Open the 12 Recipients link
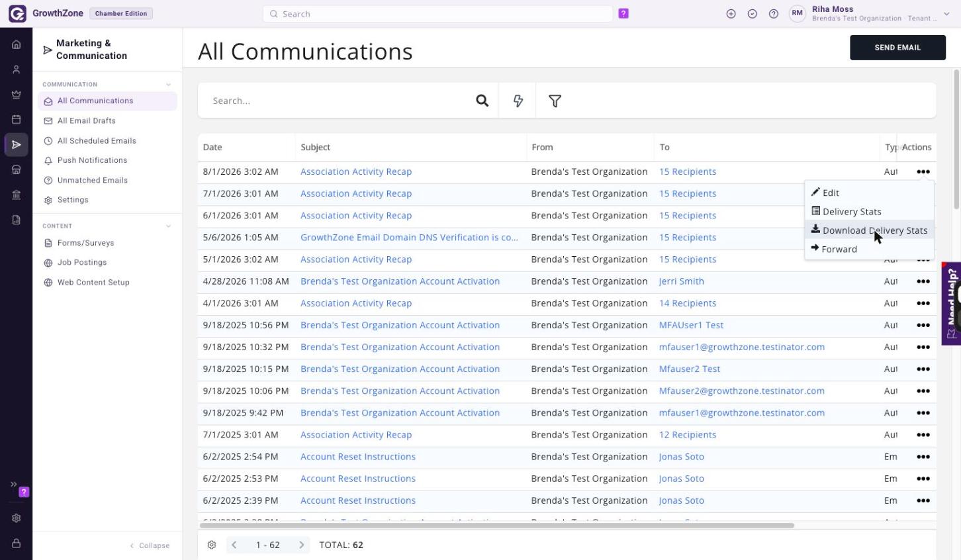The height and width of the screenshot is (560, 961). (x=687, y=435)
